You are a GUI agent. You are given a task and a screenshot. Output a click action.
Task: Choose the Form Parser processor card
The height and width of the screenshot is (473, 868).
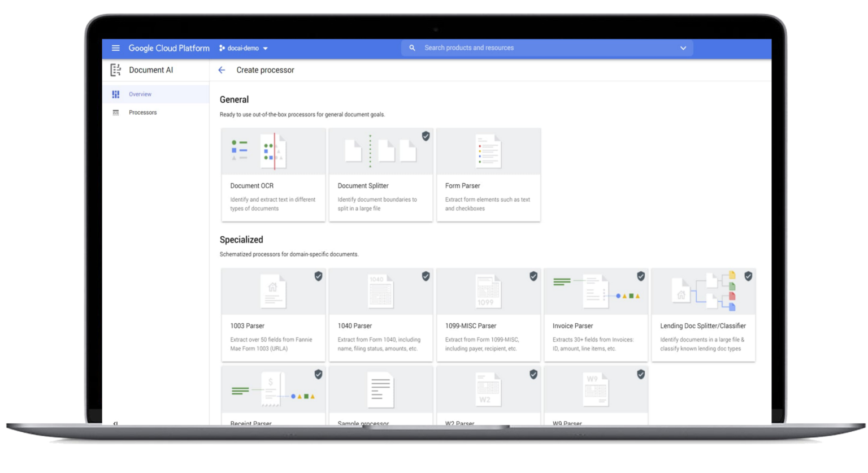[489, 175]
